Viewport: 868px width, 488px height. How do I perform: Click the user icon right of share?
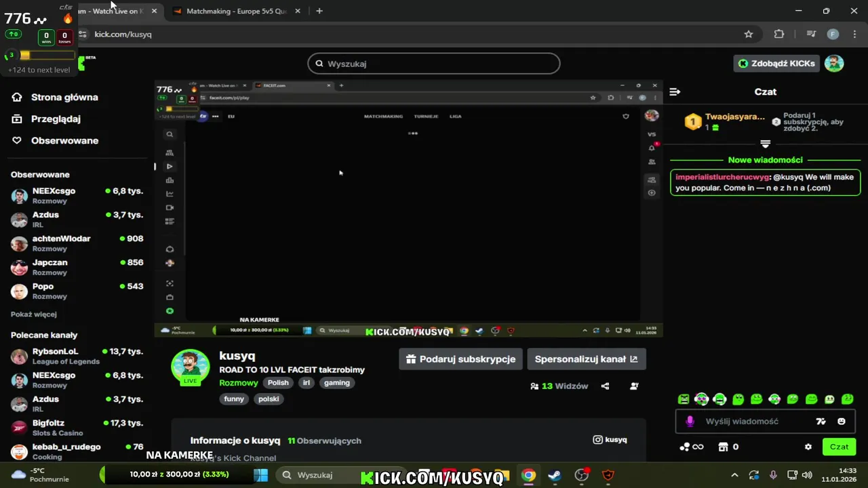point(634,386)
